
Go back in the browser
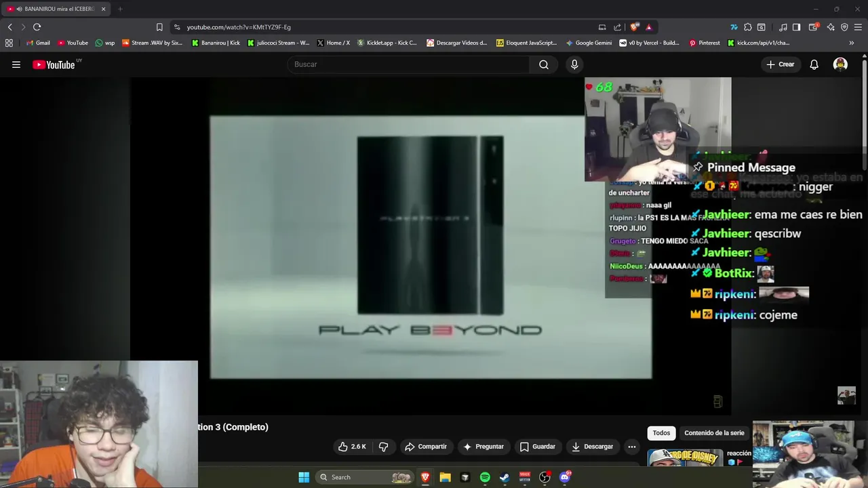(x=9, y=27)
